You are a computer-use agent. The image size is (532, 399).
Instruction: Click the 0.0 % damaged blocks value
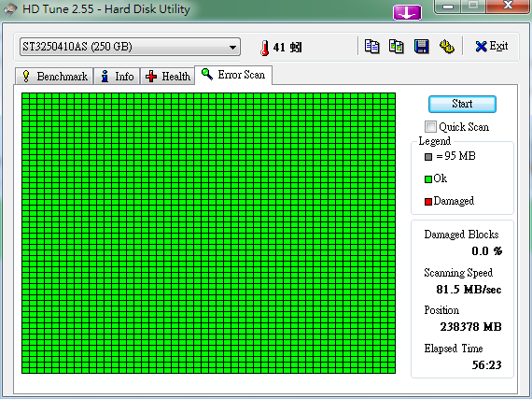coord(487,251)
